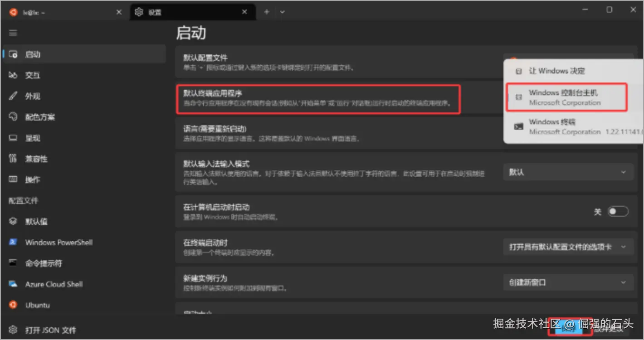The image size is (644, 340).
Task: Click the 语言(需要重新启动) setting row
Action: (339, 133)
